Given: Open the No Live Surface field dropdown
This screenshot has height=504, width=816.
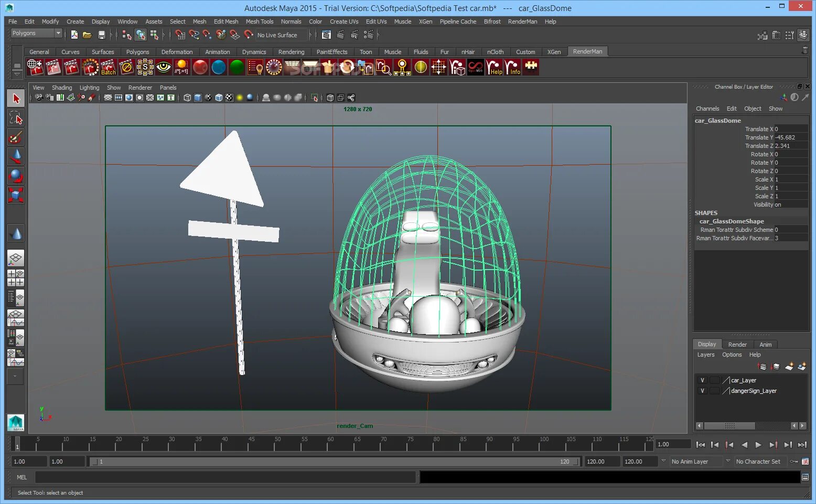Looking at the screenshot, I should (x=281, y=35).
